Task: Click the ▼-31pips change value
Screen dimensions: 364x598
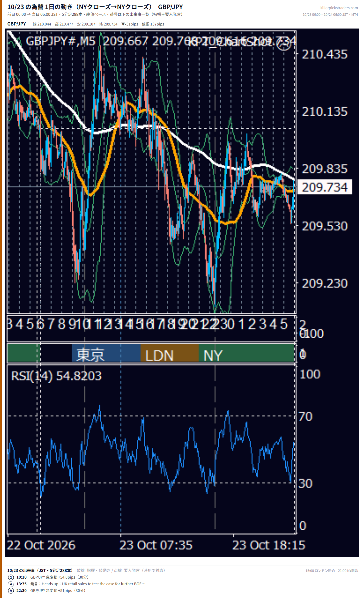Action: click(130, 24)
